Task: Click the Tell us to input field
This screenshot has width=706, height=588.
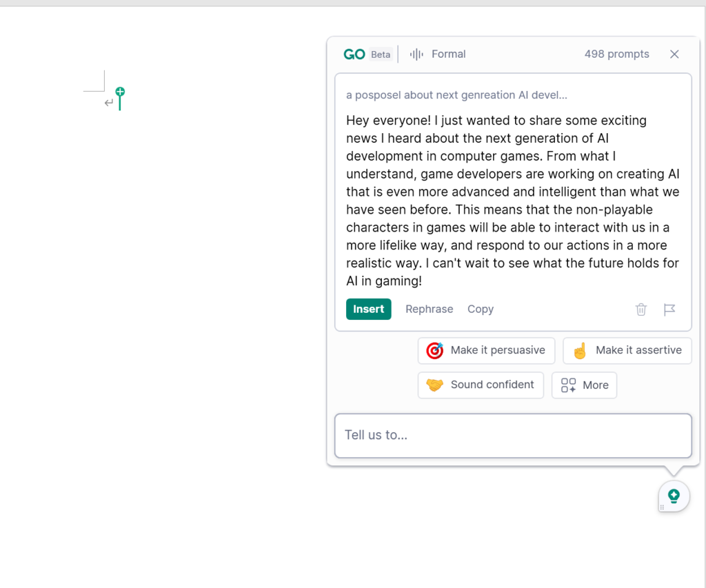Action: [513, 435]
